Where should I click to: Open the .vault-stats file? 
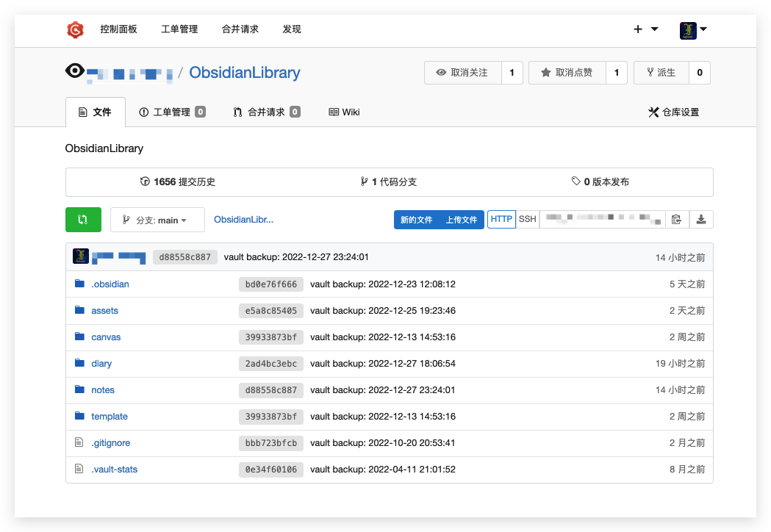pos(114,470)
